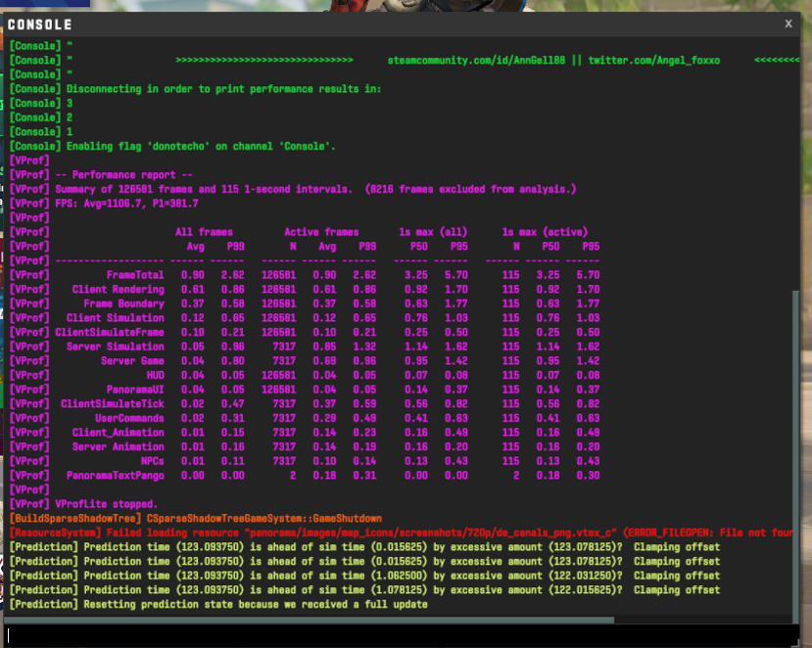Viewport: 812px width, 648px height.
Task: Click the PanoramaUI row label
Action: coord(135,390)
